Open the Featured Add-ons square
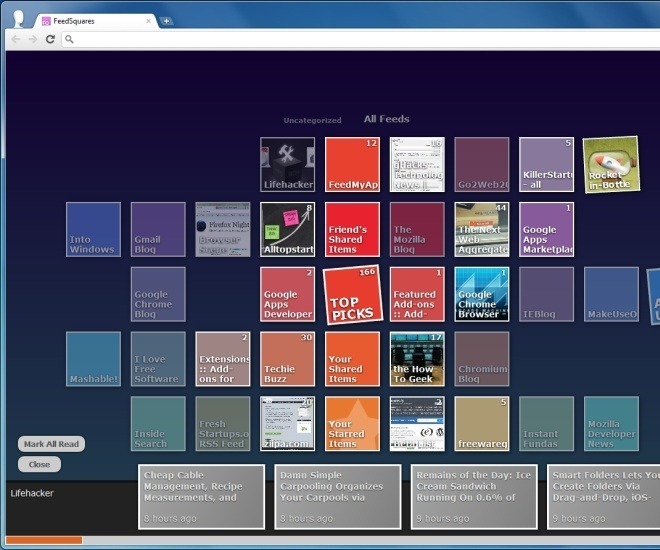 pos(417,294)
